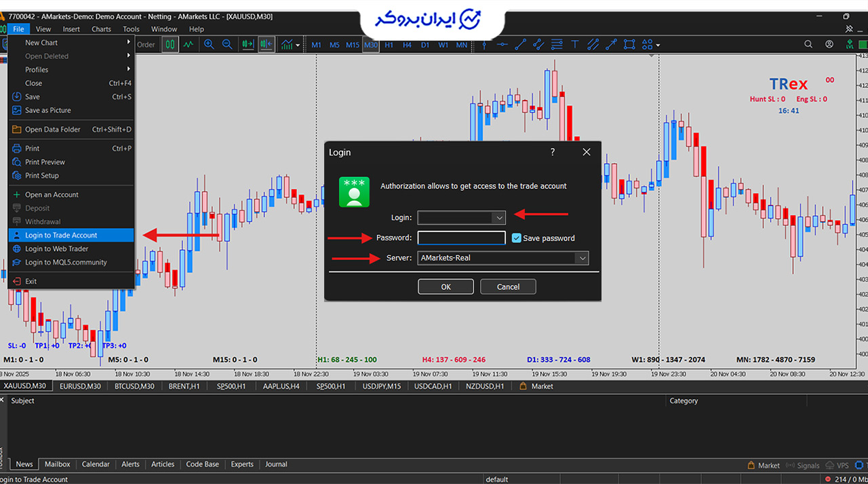Switch timeframe to H4

point(407,45)
